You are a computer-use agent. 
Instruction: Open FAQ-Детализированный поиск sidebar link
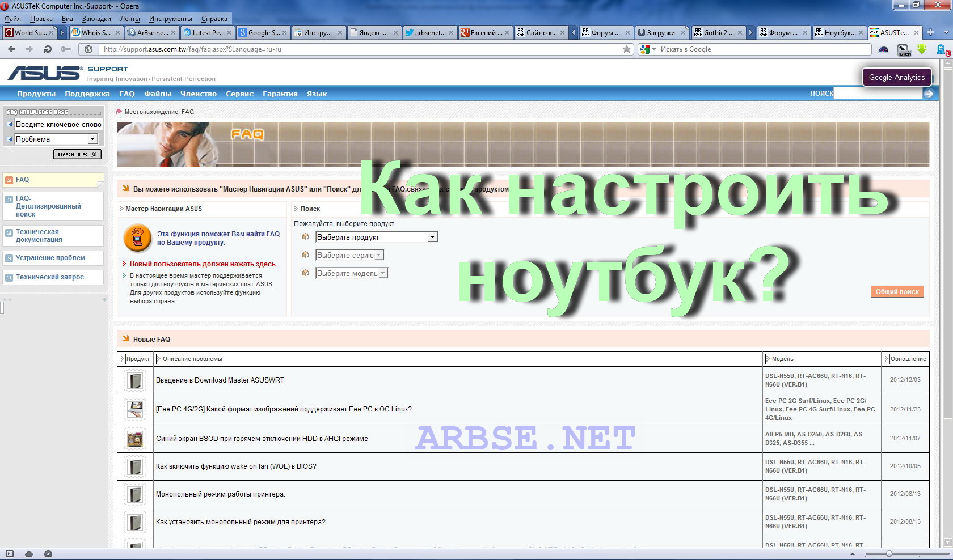(x=48, y=206)
